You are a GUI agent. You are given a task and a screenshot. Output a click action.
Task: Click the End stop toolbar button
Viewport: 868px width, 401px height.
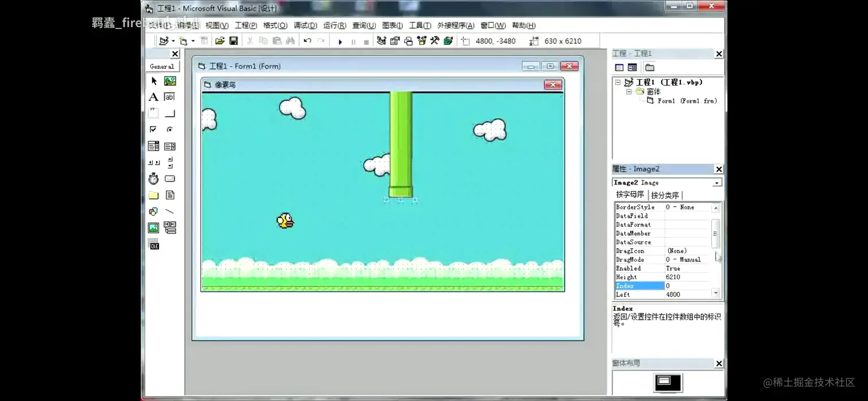click(x=366, y=41)
